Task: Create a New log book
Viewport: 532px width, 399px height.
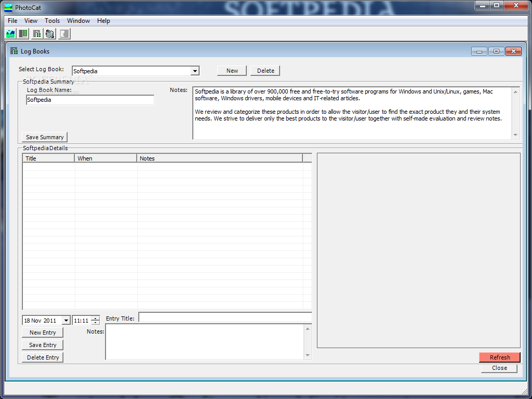Action: (232, 71)
